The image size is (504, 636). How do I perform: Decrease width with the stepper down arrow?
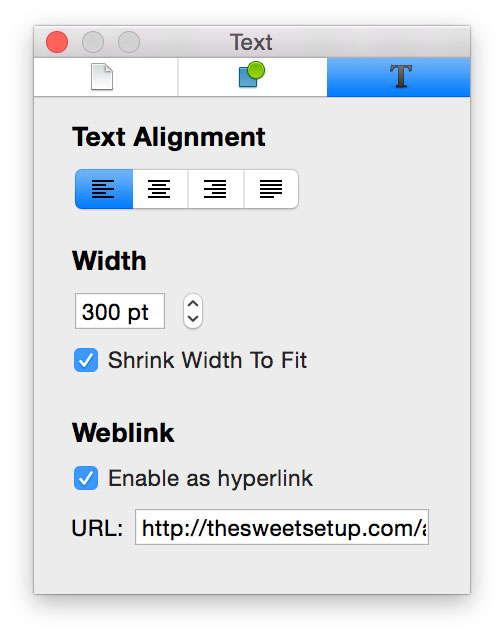(x=193, y=319)
